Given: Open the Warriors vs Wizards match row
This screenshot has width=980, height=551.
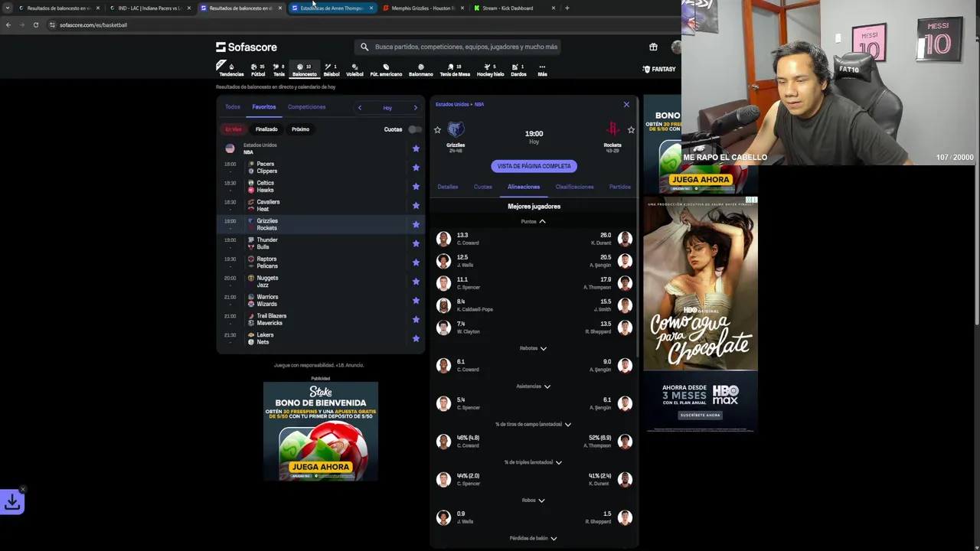Looking at the screenshot, I should click(320, 301).
